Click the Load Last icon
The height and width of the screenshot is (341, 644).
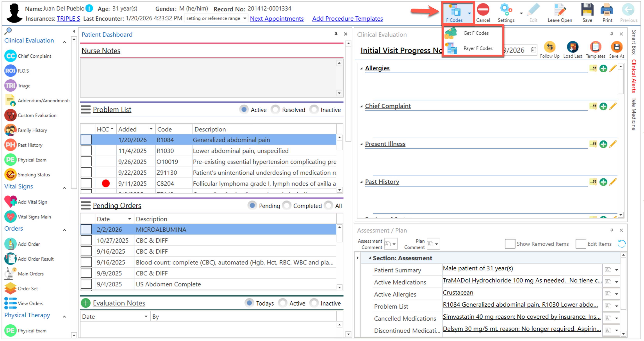pyautogui.click(x=572, y=47)
